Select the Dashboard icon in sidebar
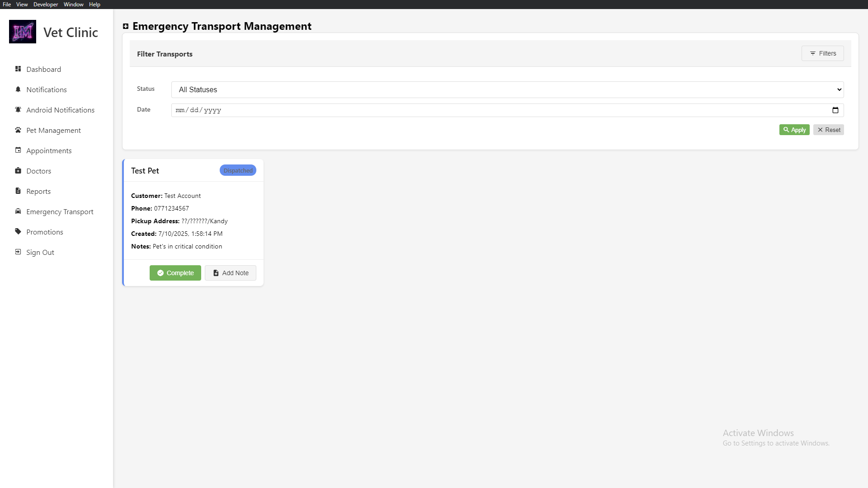868x488 pixels. click(18, 69)
